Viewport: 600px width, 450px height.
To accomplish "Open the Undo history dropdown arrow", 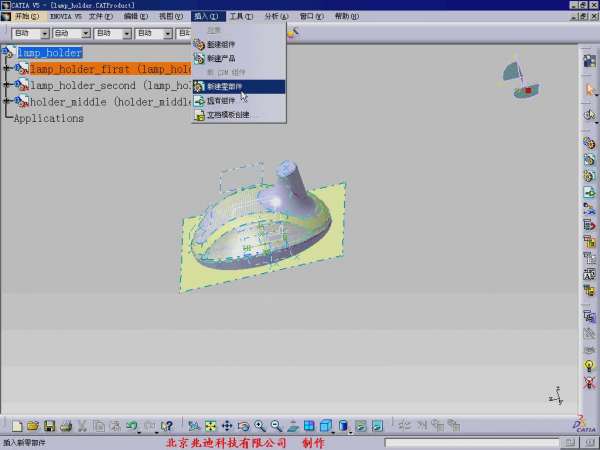I will [x=139, y=432].
